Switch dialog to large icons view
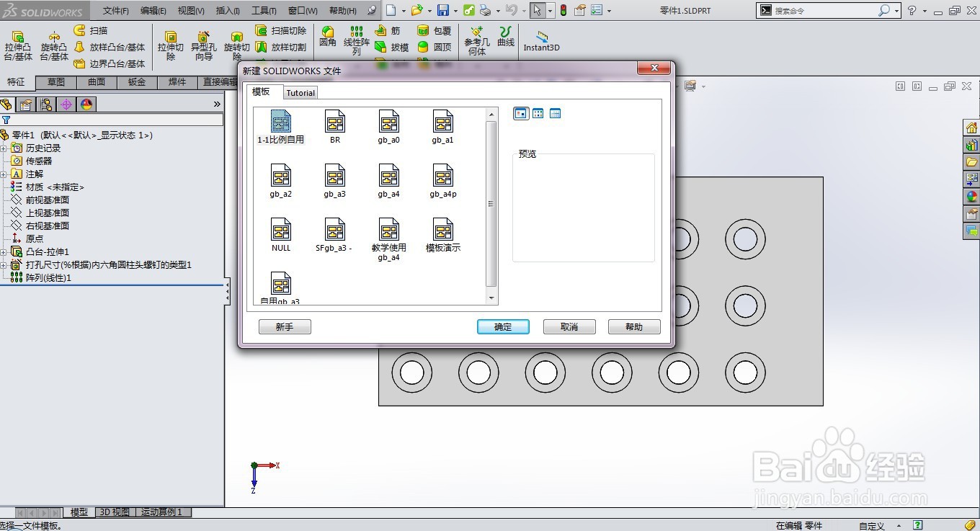The width and height of the screenshot is (980, 531). tap(521, 114)
